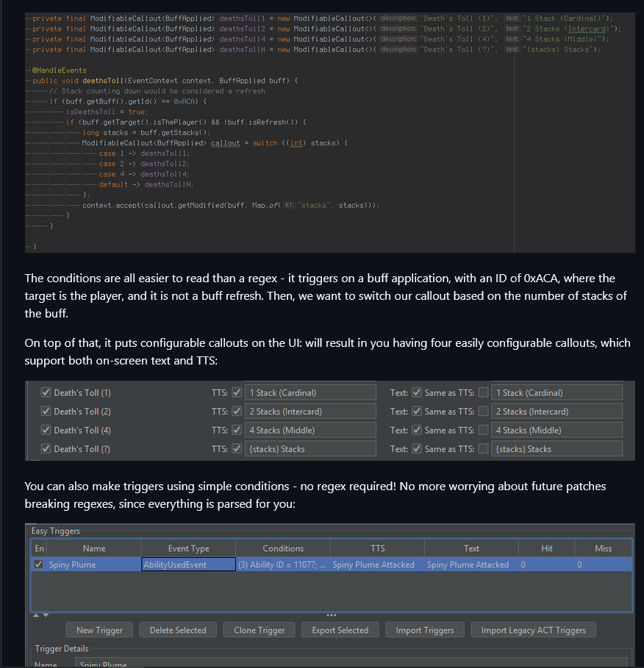644x668 pixels.
Task: Toggle TTS checkbox for Death's Toll (1)
Action: click(x=237, y=392)
